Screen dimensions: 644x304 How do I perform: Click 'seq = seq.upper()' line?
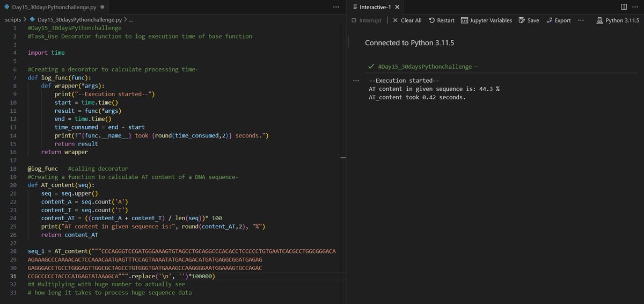(69, 193)
